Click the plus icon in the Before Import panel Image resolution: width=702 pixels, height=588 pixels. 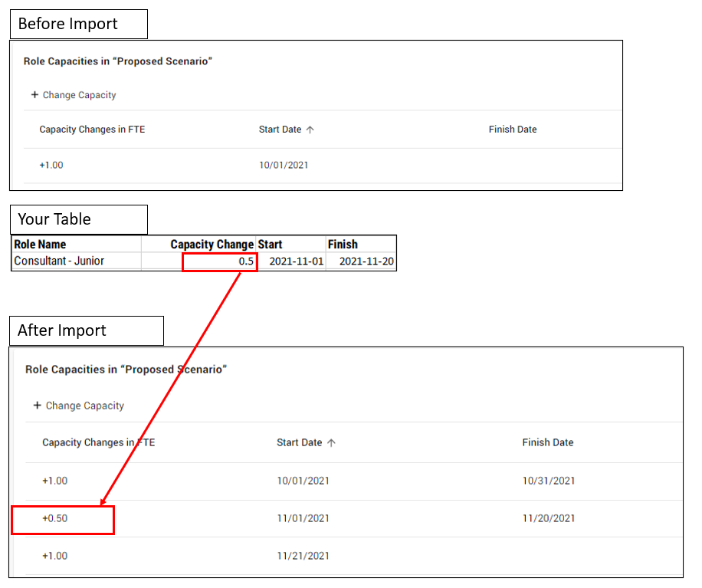pos(34,95)
